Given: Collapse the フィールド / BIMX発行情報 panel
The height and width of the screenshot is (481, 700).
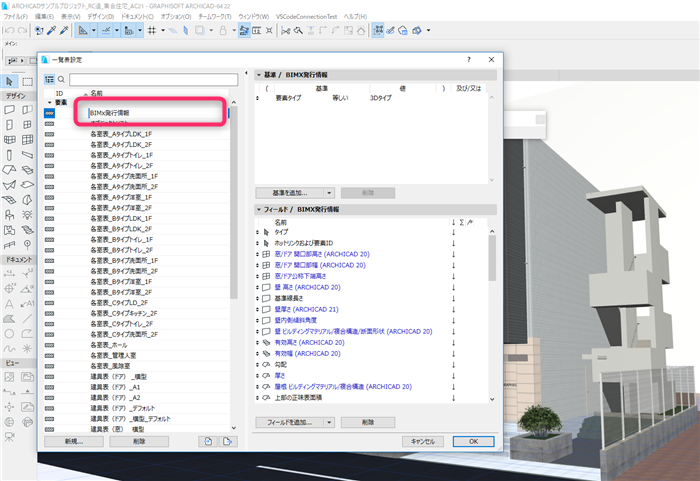Looking at the screenshot, I should pyautogui.click(x=259, y=209).
